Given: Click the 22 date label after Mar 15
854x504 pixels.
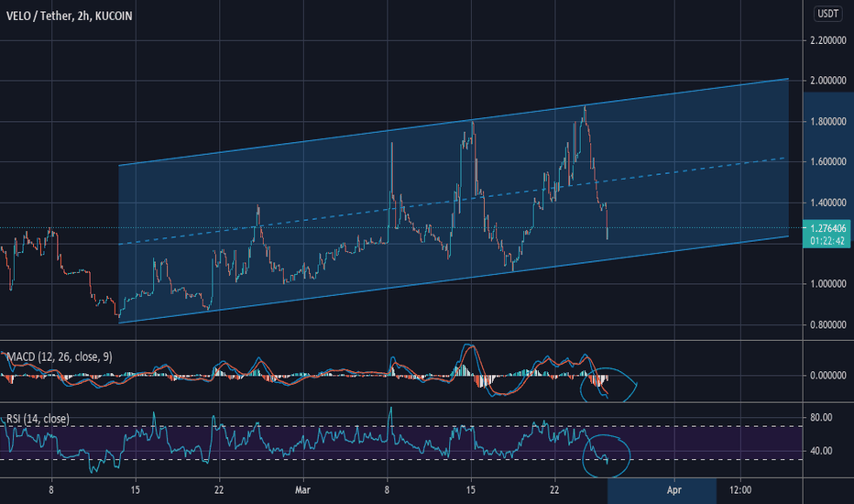Looking at the screenshot, I should (554, 490).
